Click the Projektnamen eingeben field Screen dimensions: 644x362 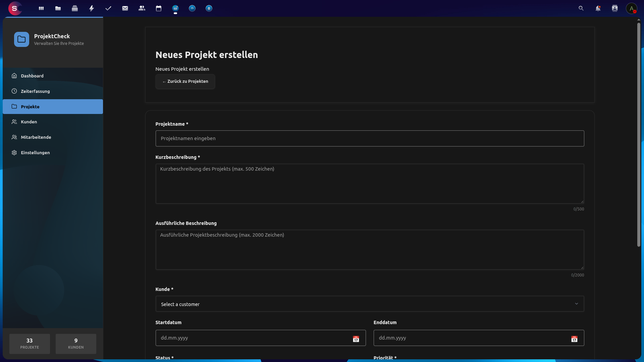[370, 138]
